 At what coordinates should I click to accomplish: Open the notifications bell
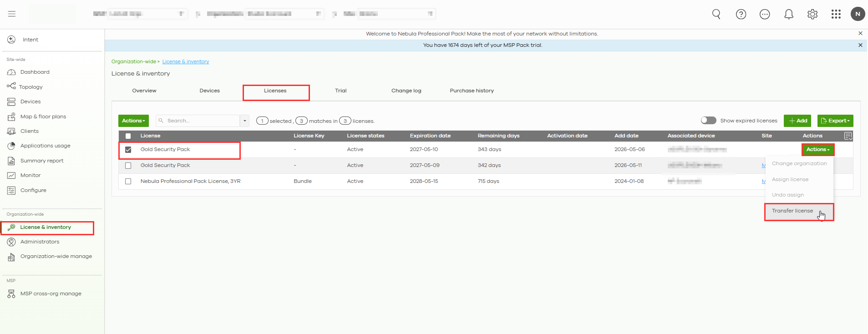[x=789, y=14]
